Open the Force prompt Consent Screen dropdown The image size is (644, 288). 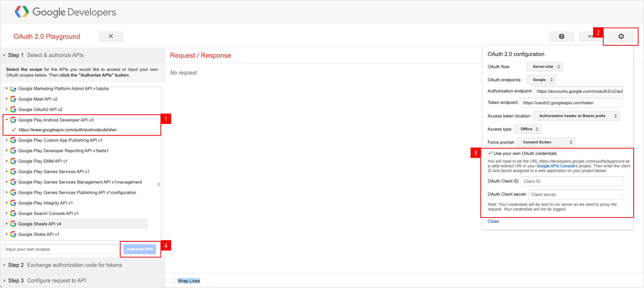pos(546,142)
